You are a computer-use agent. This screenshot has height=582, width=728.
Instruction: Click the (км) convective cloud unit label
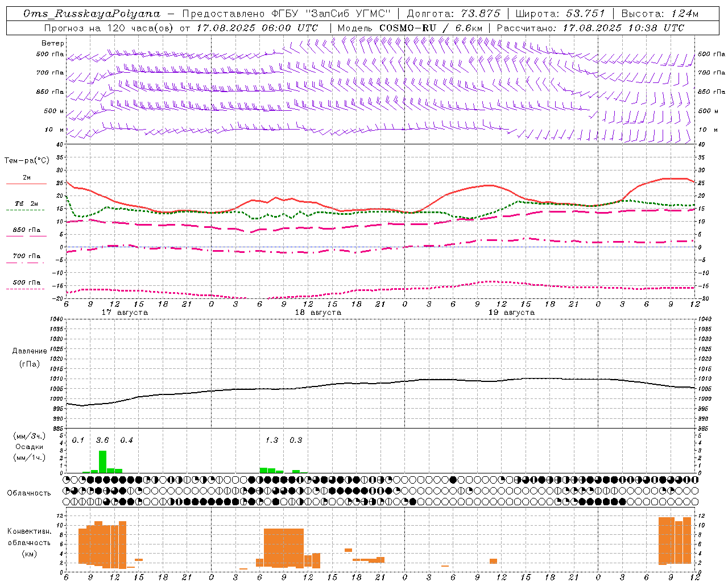[x=29, y=554]
